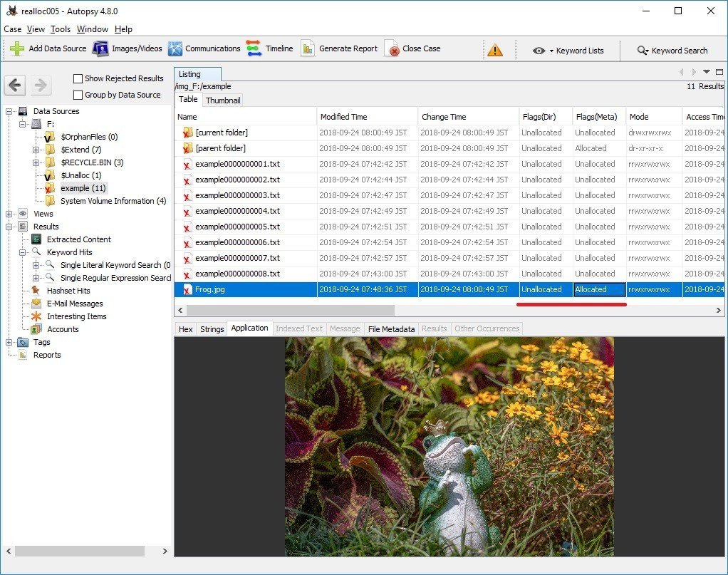This screenshot has width=728, height=575.
Task: Sort by the Name column header
Action: point(246,117)
